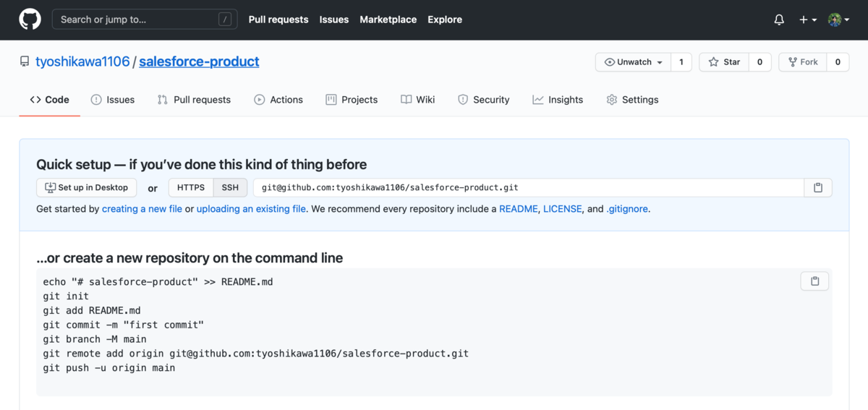This screenshot has width=868, height=410.
Task: Click the repository icon beside owner name
Action: (25, 62)
